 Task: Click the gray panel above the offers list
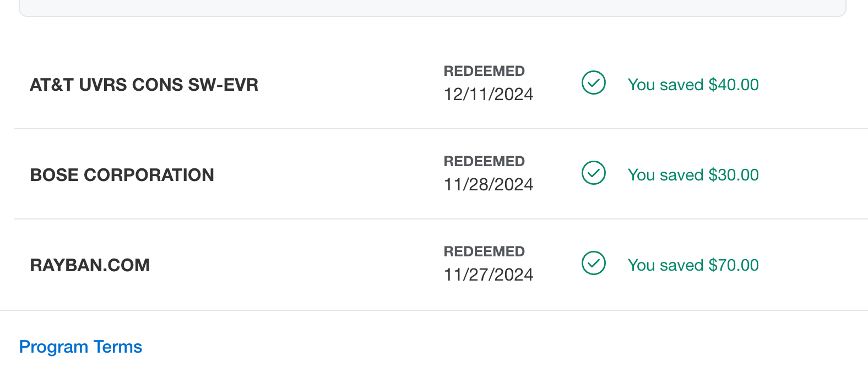coord(432,7)
